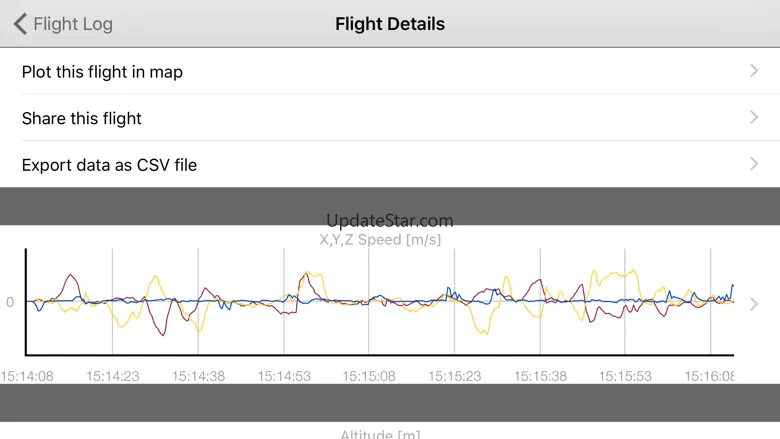Click the 15:14:53 time axis label
Viewport: 780px width, 439px height.
(284, 377)
